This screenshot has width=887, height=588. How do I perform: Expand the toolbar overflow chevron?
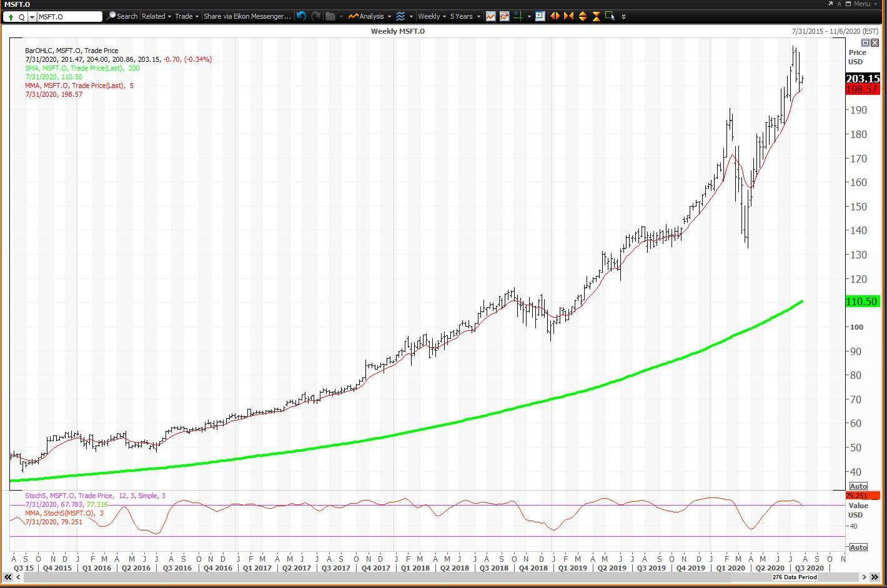pyautogui.click(x=623, y=16)
